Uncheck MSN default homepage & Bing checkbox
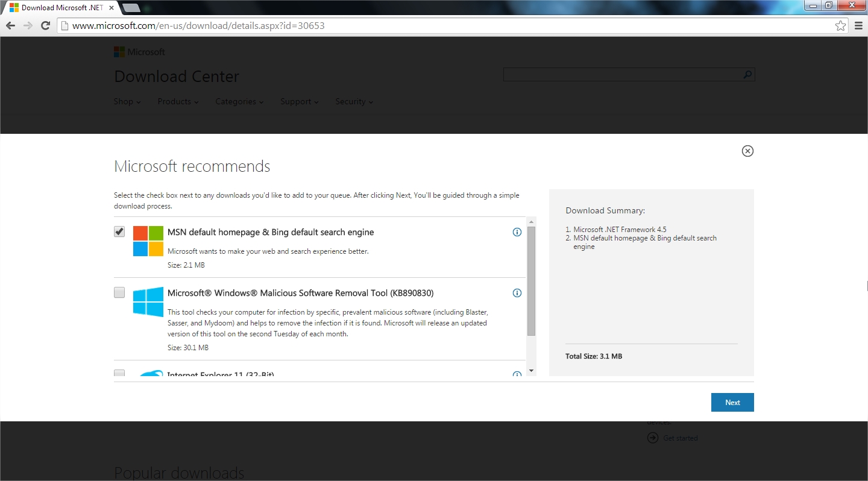The image size is (868, 481). click(x=119, y=232)
